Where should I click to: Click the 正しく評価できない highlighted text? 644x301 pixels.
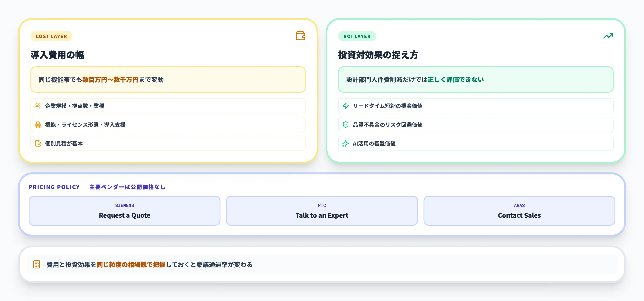pos(455,80)
